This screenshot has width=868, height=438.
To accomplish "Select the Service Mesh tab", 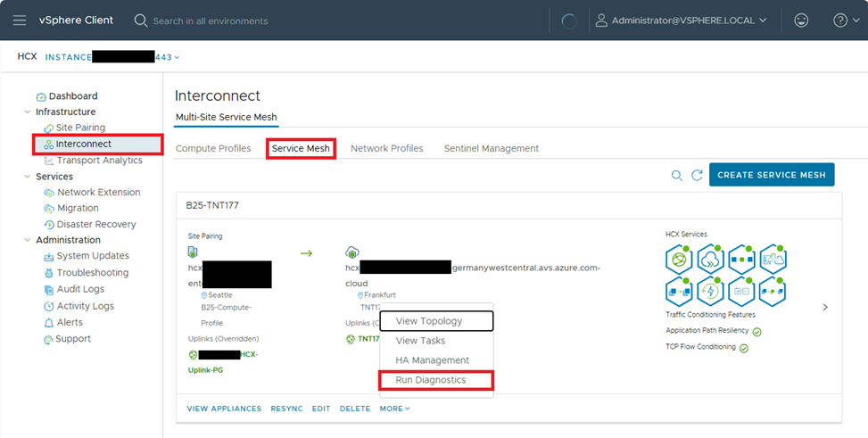I will coord(301,148).
